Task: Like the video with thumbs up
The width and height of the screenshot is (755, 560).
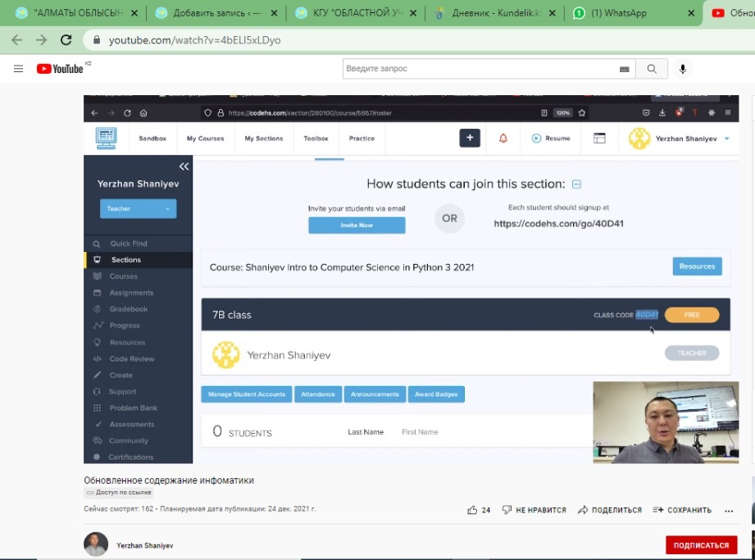Action: click(472, 510)
